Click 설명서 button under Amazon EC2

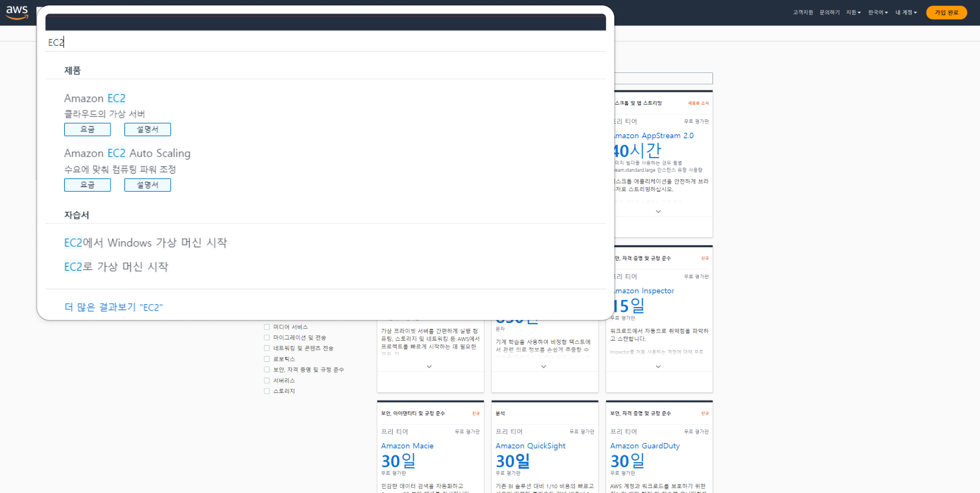[x=148, y=129]
